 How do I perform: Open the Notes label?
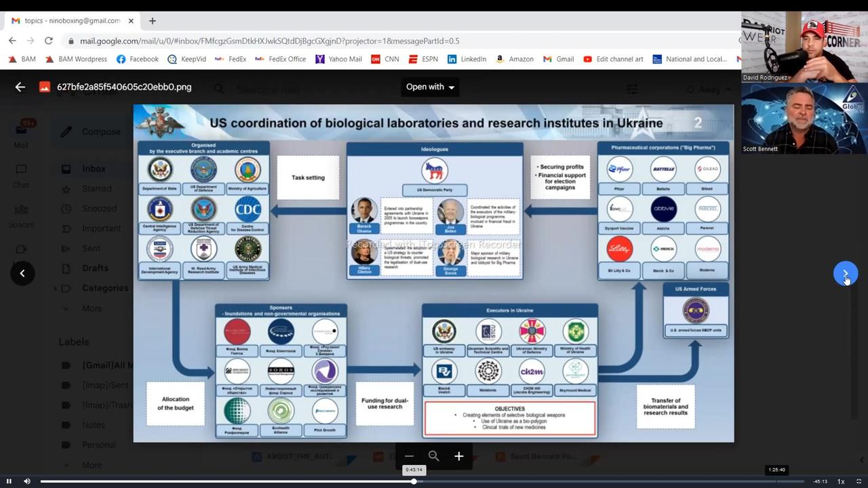[x=93, y=425]
